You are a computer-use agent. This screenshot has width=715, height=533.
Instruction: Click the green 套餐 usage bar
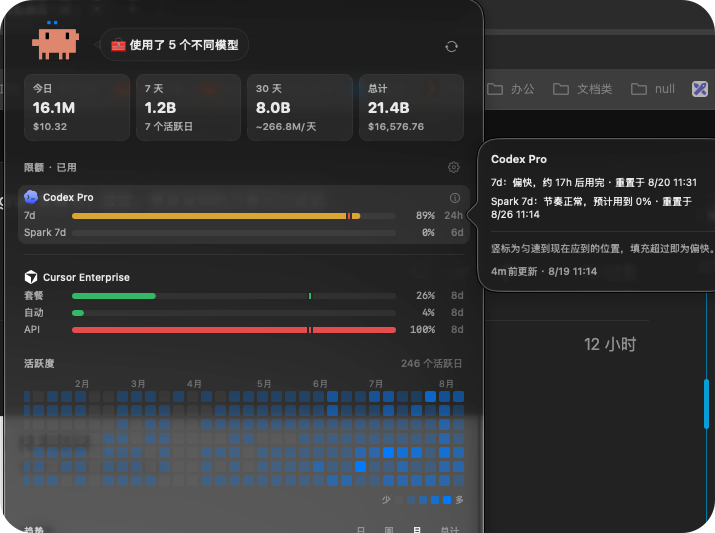(x=233, y=296)
